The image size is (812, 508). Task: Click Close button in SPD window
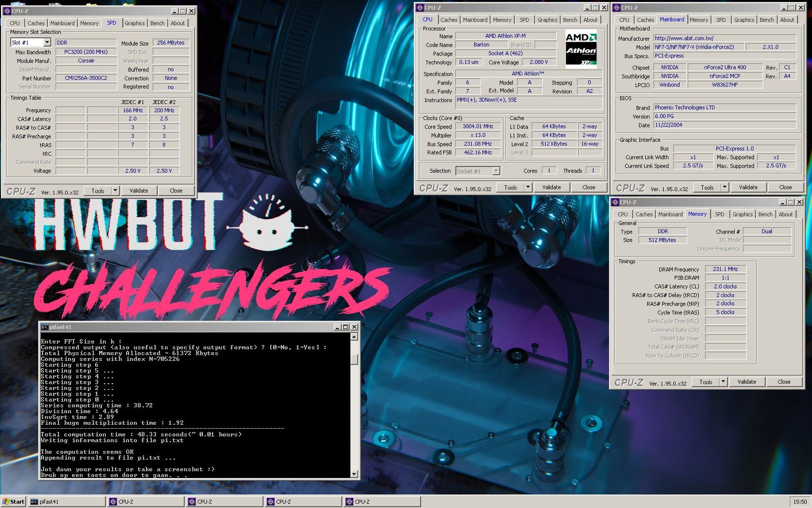pyautogui.click(x=176, y=191)
